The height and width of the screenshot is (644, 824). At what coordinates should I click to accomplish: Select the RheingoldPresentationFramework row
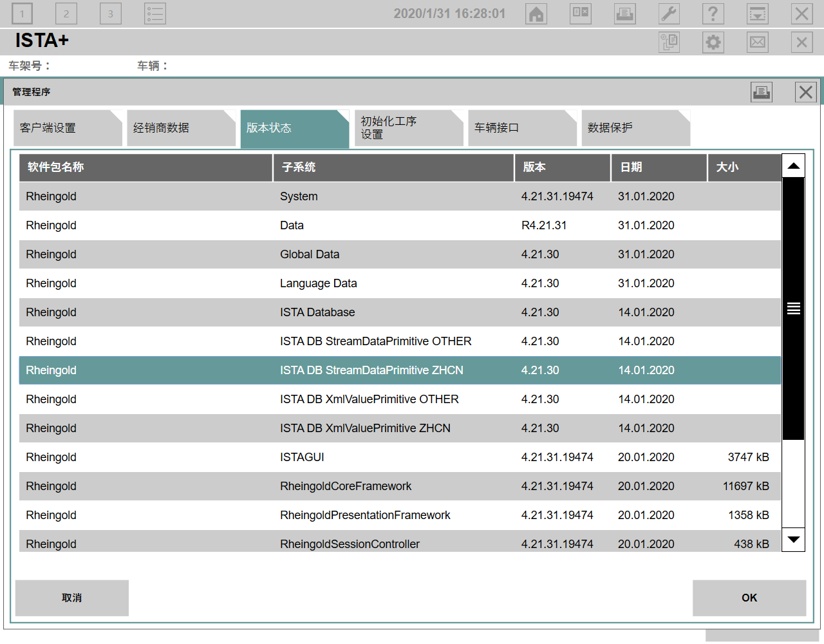[x=400, y=515]
